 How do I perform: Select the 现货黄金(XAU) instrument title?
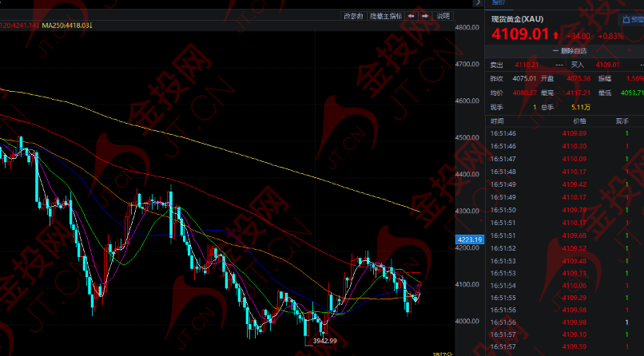(x=517, y=19)
